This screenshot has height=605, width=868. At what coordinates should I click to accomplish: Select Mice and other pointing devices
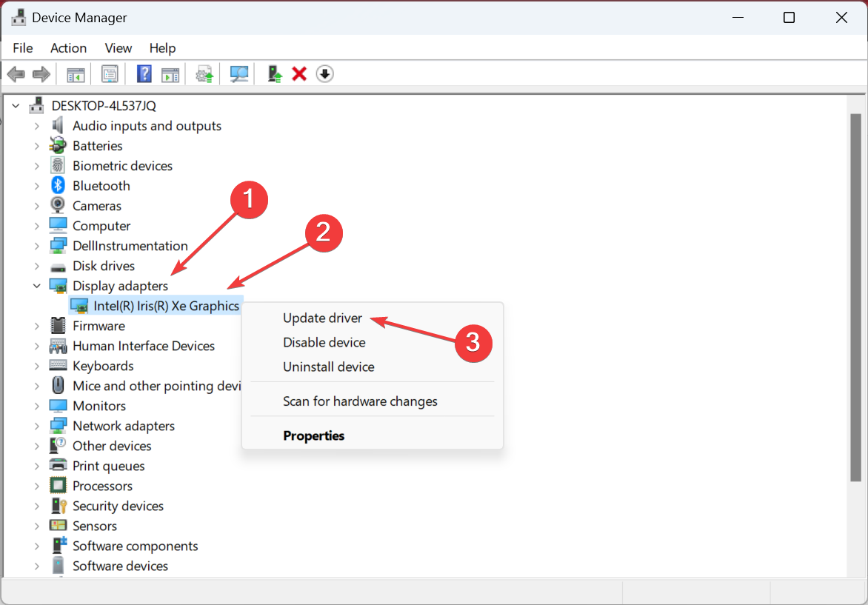click(157, 386)
